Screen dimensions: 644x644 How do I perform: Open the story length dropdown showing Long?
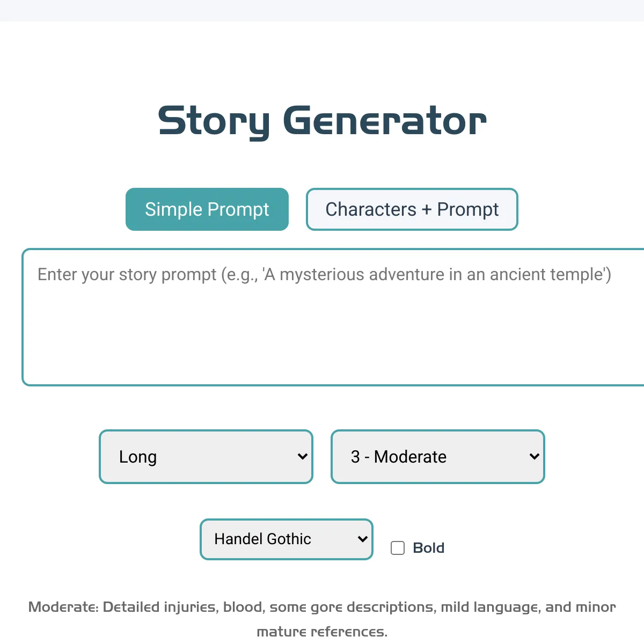click(206, 457)
